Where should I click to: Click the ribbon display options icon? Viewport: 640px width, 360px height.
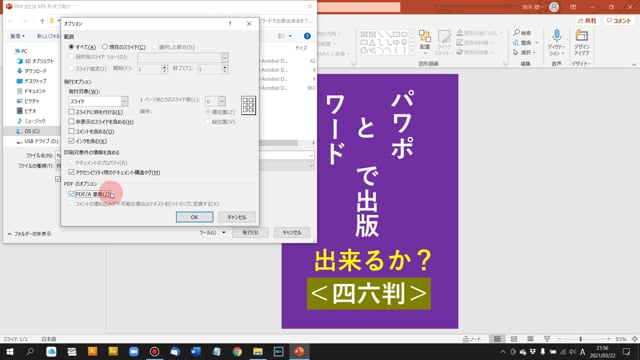click(x=573, y=7)
